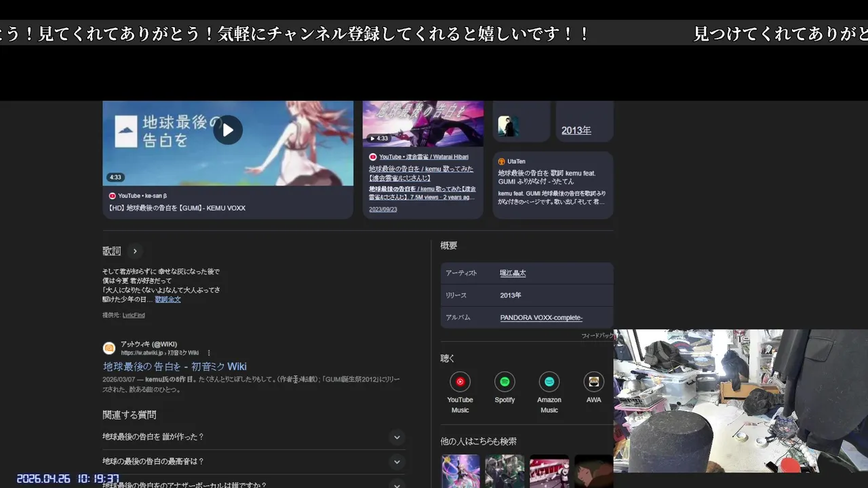Open UtaTen 歌詞 kemu feat. GUMI result

(x=548, y=178)
